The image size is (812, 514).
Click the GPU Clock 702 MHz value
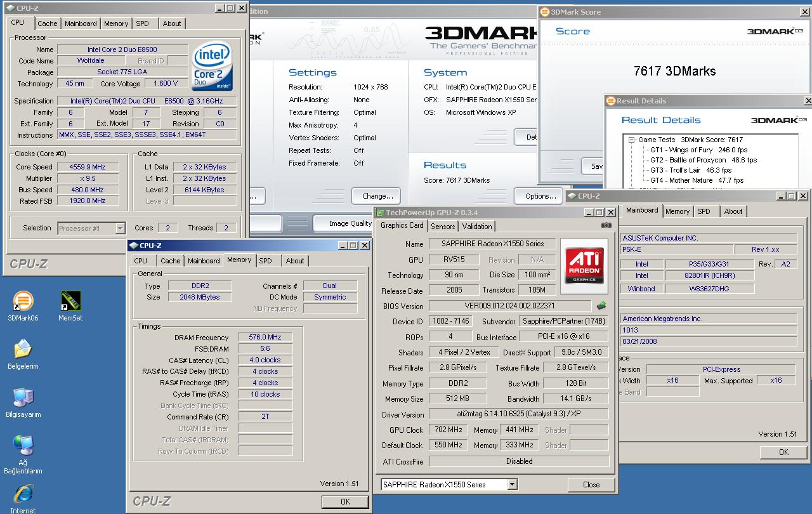(448, 430)
